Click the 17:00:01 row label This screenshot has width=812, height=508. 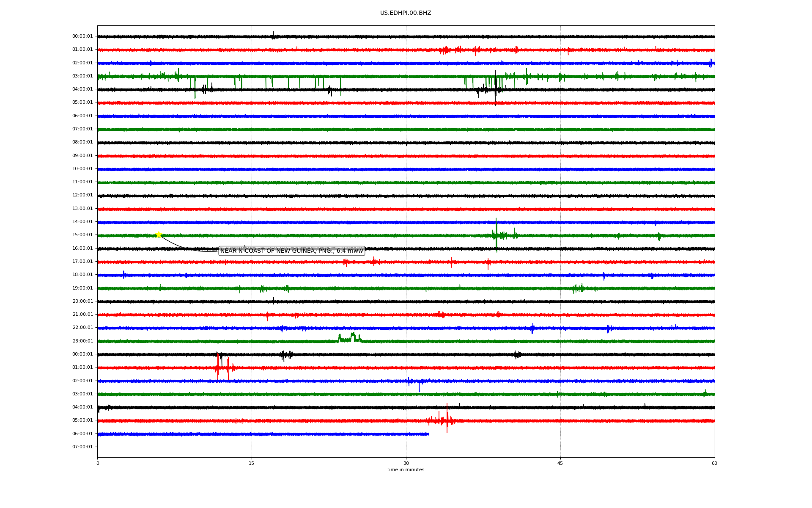pyautogui.click(x=82, y=261)
